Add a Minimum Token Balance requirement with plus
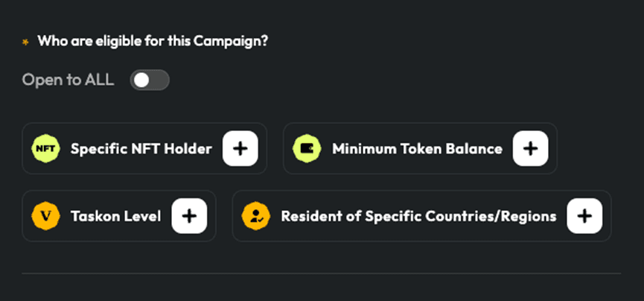The height and width of the screenshot is (301, 644). point(530,148)
